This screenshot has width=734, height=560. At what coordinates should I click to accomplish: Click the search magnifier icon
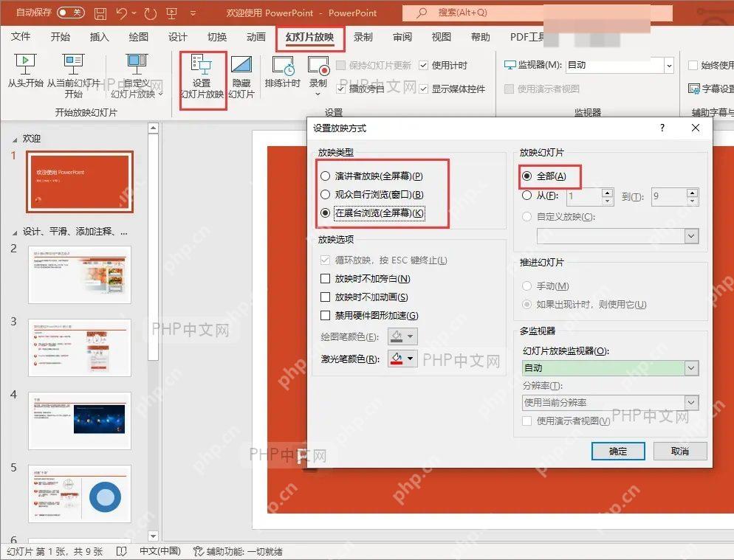pos(422,13)
